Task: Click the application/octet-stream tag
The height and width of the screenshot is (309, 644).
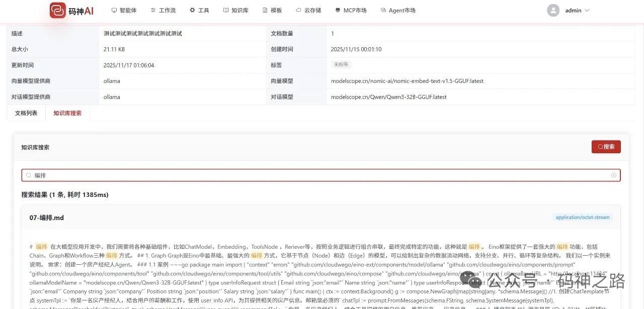Action: [x=582, y=217]
